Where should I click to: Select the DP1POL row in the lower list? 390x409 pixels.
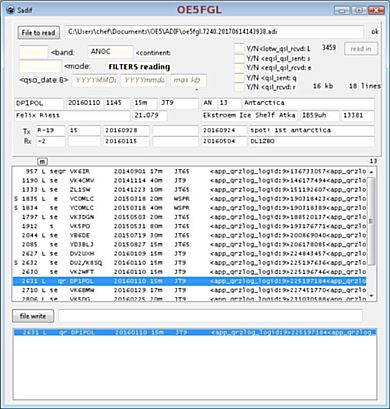coord(195,333)
